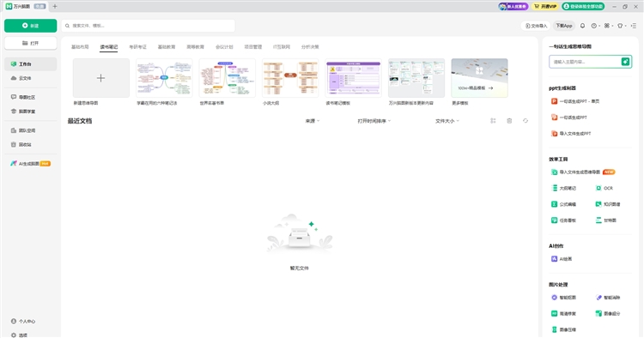This screenshot has width=644, height=338.
Task: Open the 智能消除 smart erase tool
Action: pyautogui.click(x=608, y=298)
